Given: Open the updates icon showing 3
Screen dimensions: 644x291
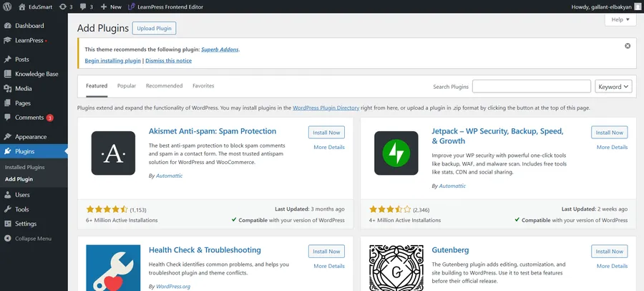Looking at the screenshot, I should [63, 6].
